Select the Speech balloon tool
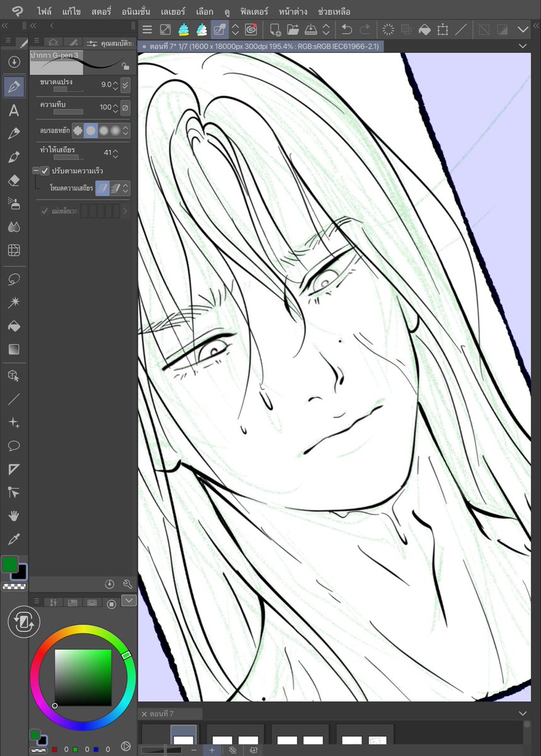This screenshot has width=541, height=756. pyautogui.click(x=14, y=446)
